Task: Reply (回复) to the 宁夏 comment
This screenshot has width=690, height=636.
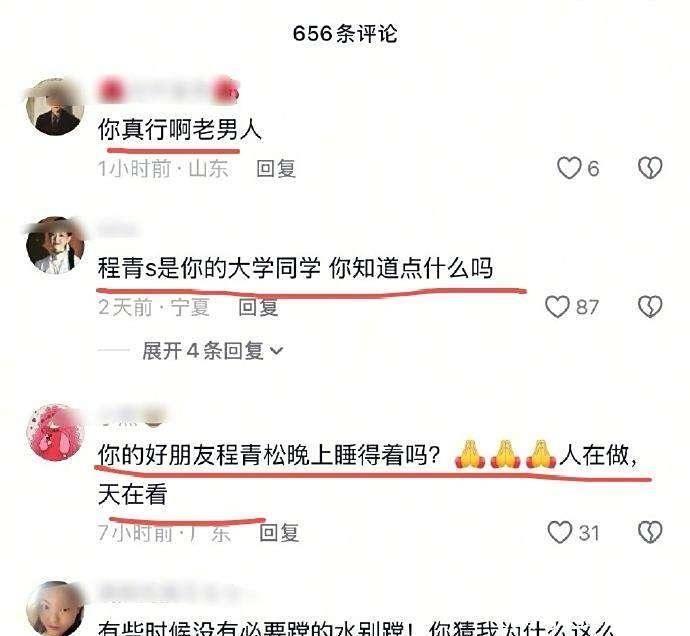Action: point(258,307)
